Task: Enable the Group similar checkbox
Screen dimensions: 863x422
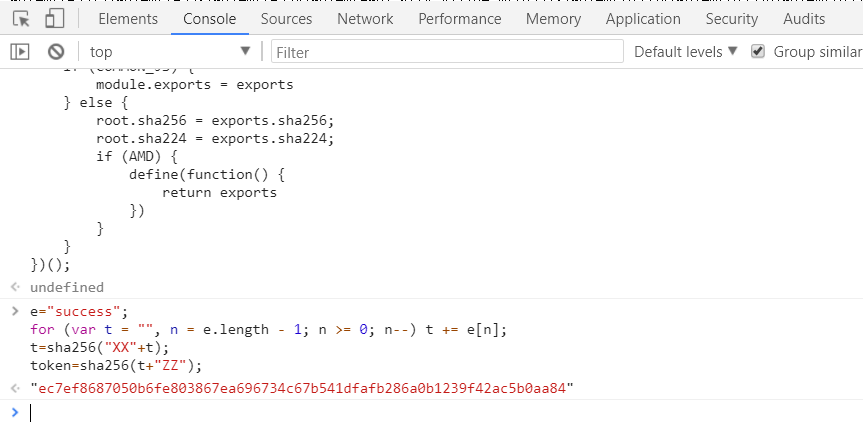Action: [x=758, y=52]
